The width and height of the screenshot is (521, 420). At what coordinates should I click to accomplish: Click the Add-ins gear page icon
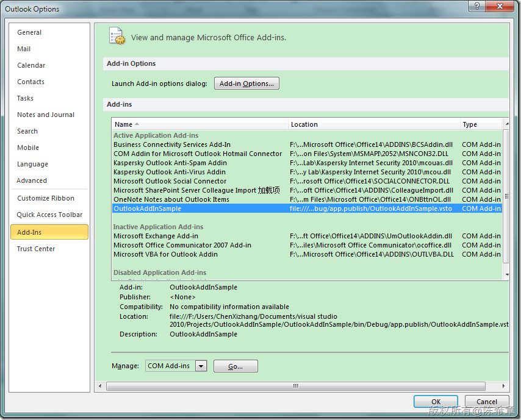pyautogui.click(x=117, y=36)
